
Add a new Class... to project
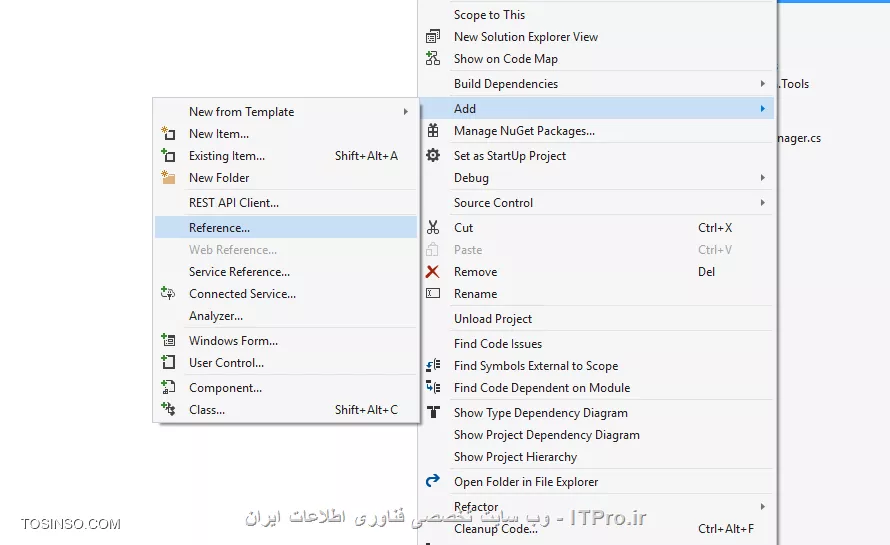click(207, 410)
